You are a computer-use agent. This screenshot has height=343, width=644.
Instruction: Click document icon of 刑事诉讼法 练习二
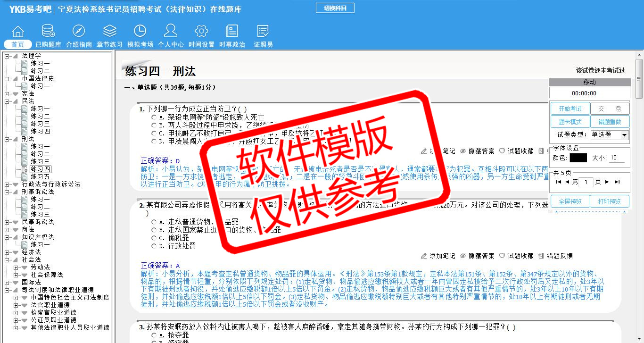tap(25, 207)
